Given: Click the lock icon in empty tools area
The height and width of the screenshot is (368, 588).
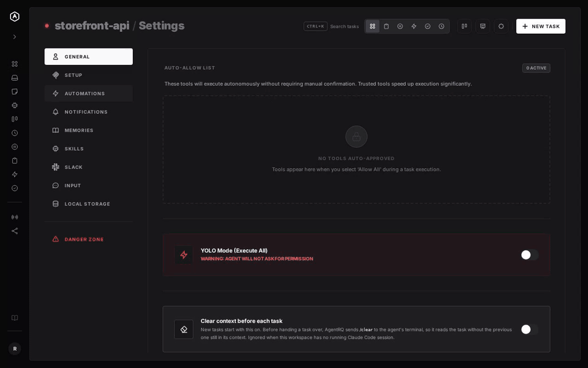Looking at the screenshot, I should coord(356,137).
